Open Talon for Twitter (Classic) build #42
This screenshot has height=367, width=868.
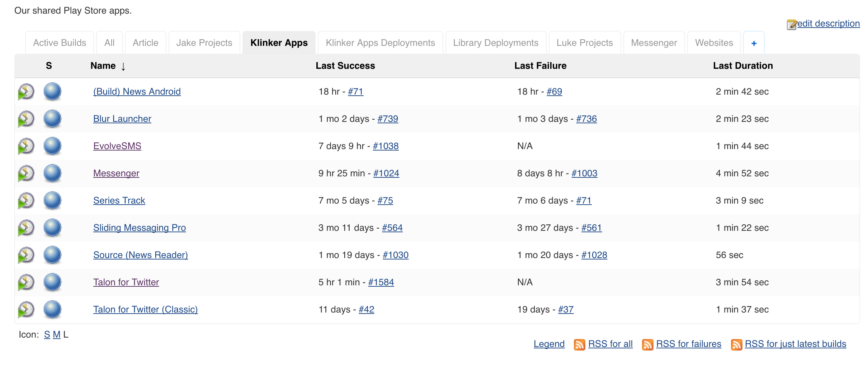tap(367, 310)
